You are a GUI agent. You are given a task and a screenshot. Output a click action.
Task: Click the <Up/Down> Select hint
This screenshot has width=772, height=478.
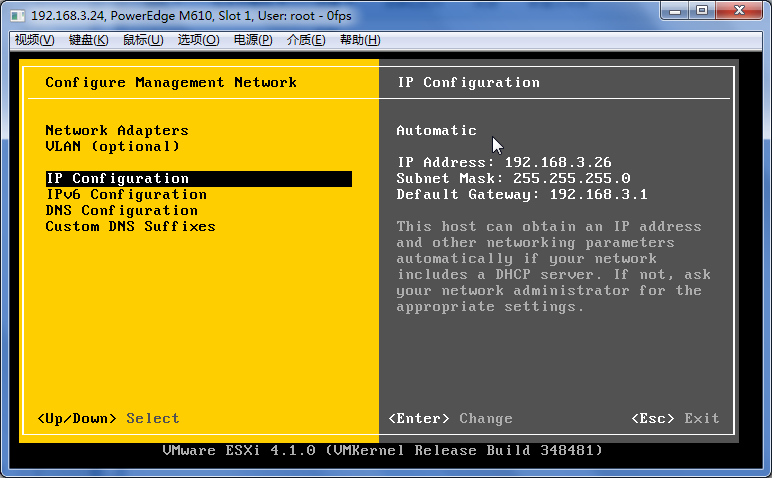tap(108, 418)
